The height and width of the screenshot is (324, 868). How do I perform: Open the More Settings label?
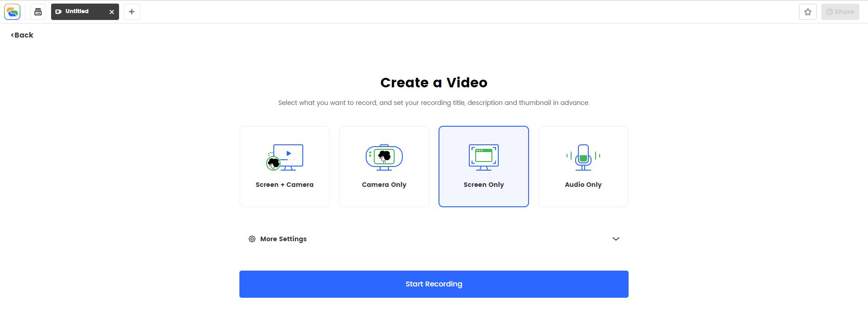(283, 239)
